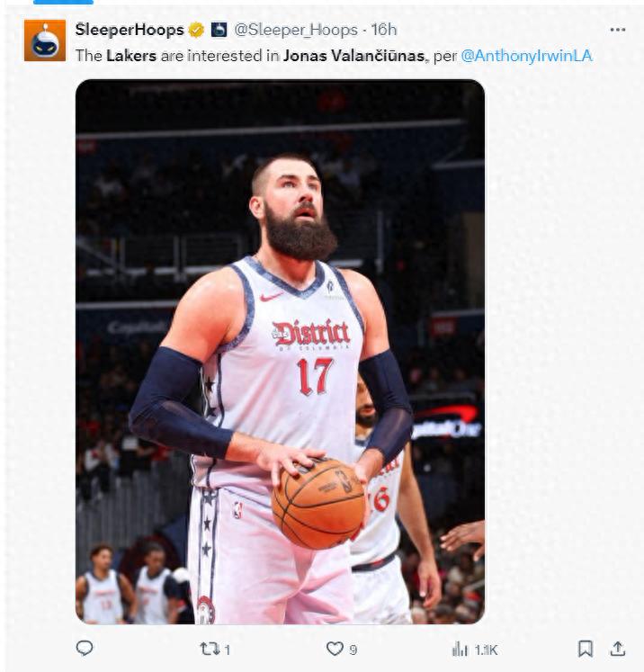This screenshot has width=644, height=672.
Task: Share the tweet using the upload arrow icon
Action: tap(617, 649)
